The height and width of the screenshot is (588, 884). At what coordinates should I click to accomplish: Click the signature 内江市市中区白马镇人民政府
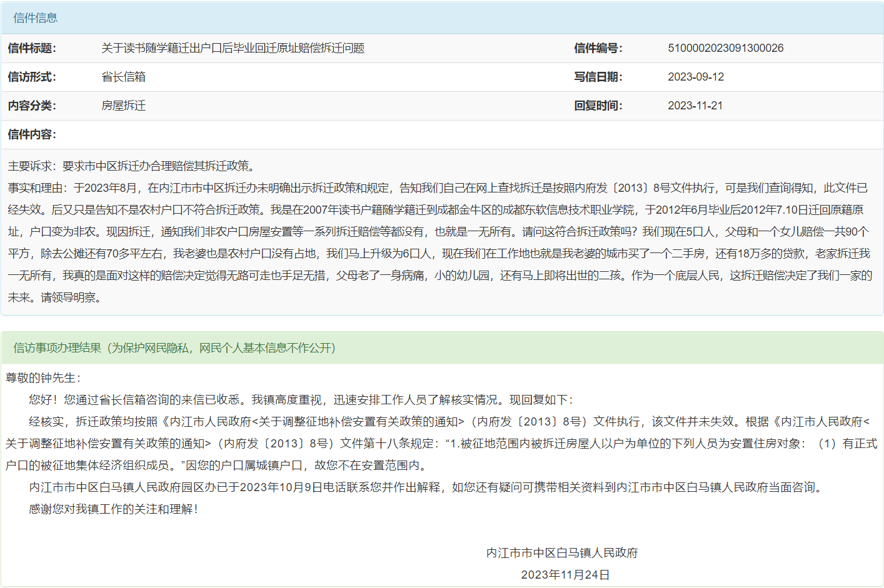[x=562, y=553]
